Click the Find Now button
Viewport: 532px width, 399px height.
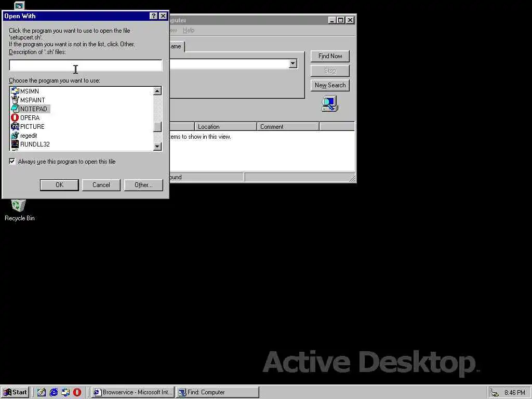(330, 56)
